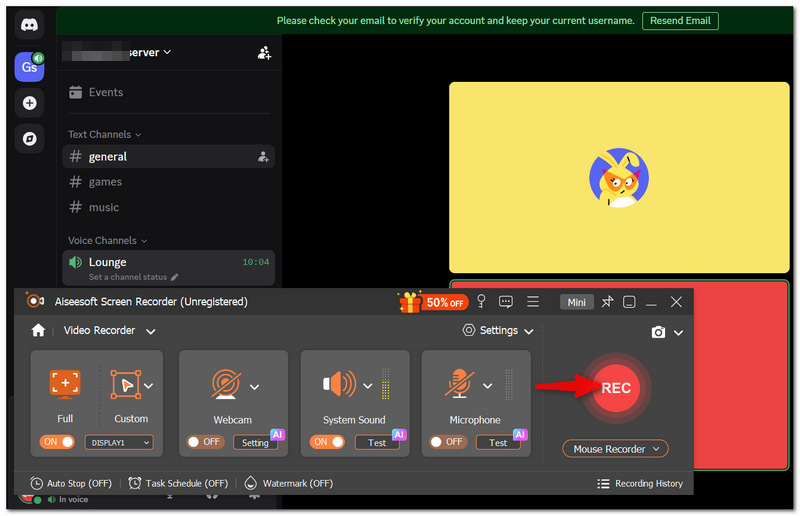Click the Microphone level meter
This screenshot has width=800, height=516.
click(x=509, y=384)
